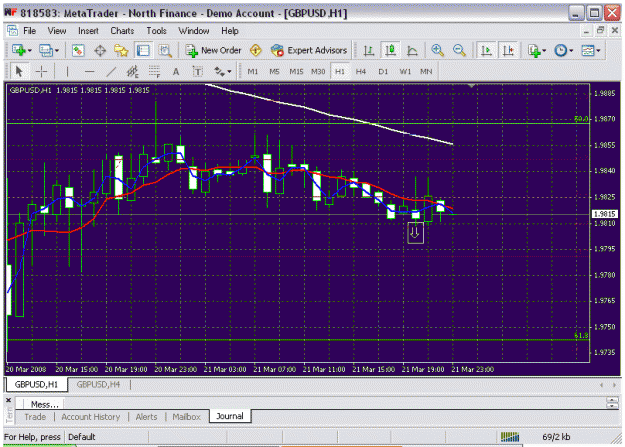
Task: Open the Tools menu
Action: (x=156, y=31)
